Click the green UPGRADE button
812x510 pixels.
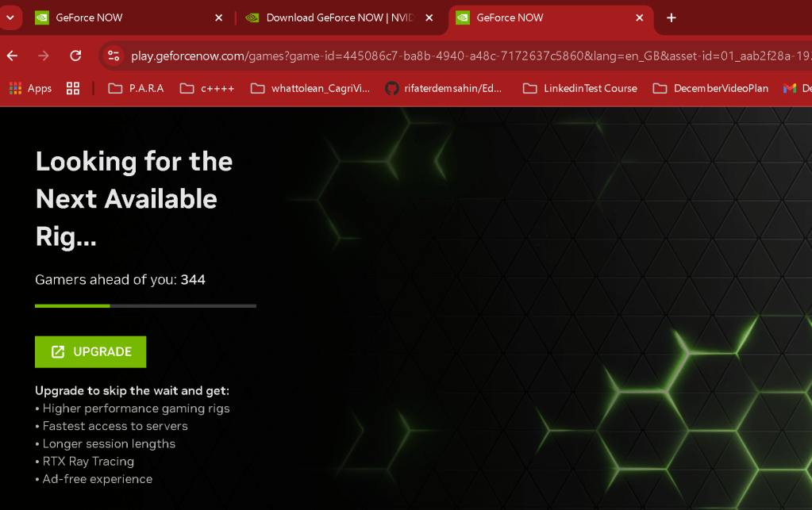(90, 351)
